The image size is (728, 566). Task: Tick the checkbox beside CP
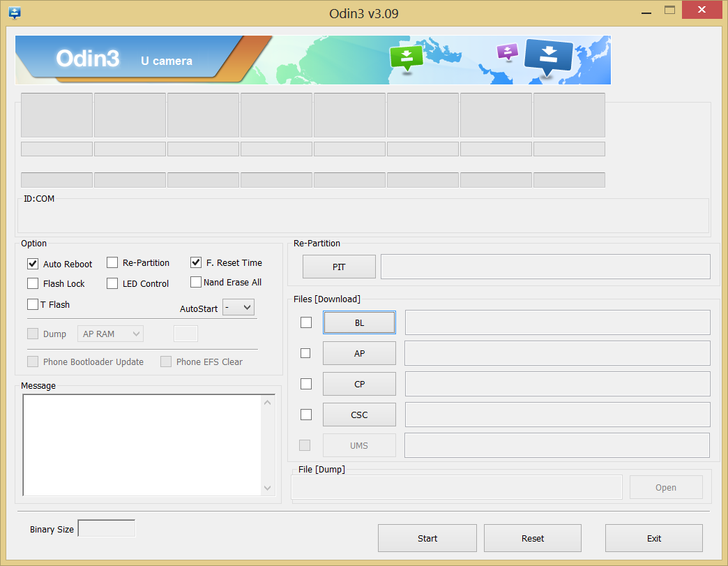(x=306, y=384)
